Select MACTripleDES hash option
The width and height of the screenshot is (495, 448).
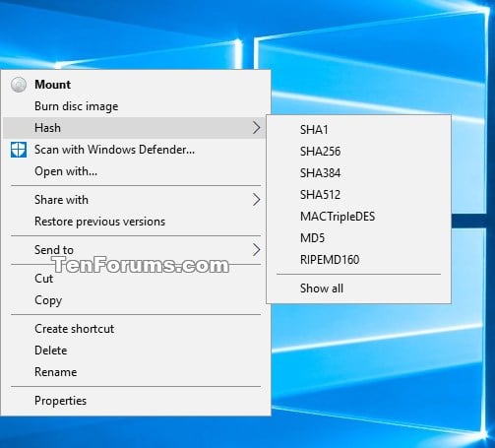coord(358,217)
